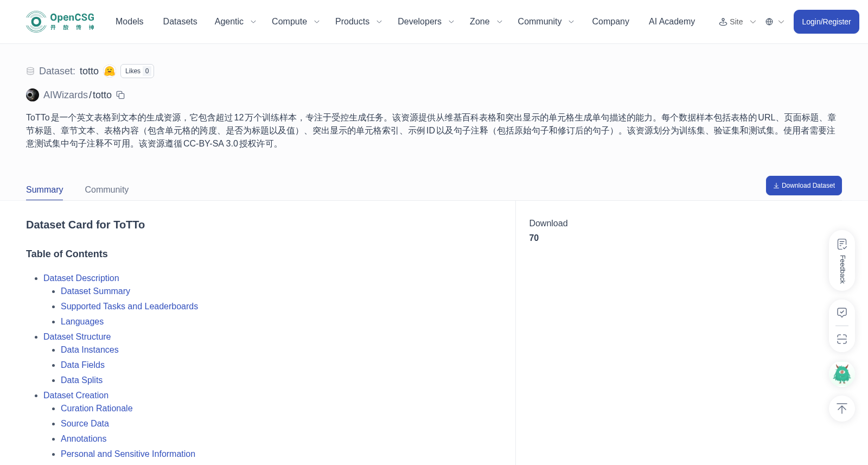Click the emoji face icon next to totto
868x465 pixels.
[110, 71]
